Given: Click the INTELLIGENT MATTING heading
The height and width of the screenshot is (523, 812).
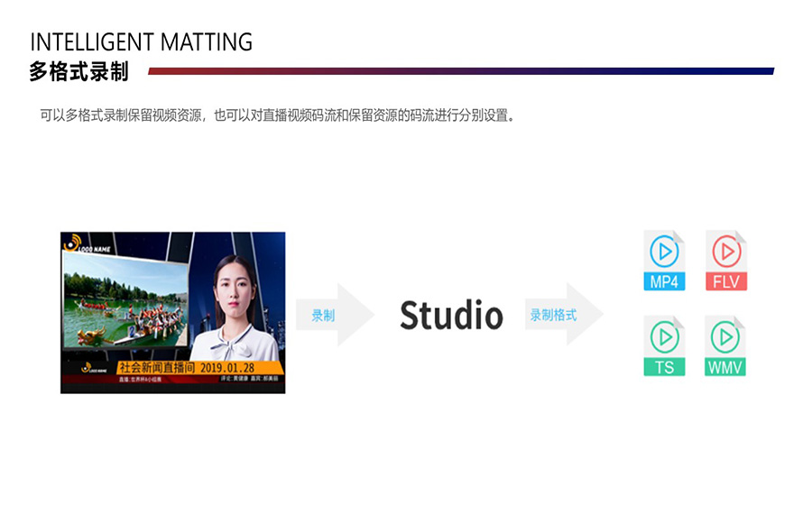Looking at the screenshot, I should coord(142,42).
